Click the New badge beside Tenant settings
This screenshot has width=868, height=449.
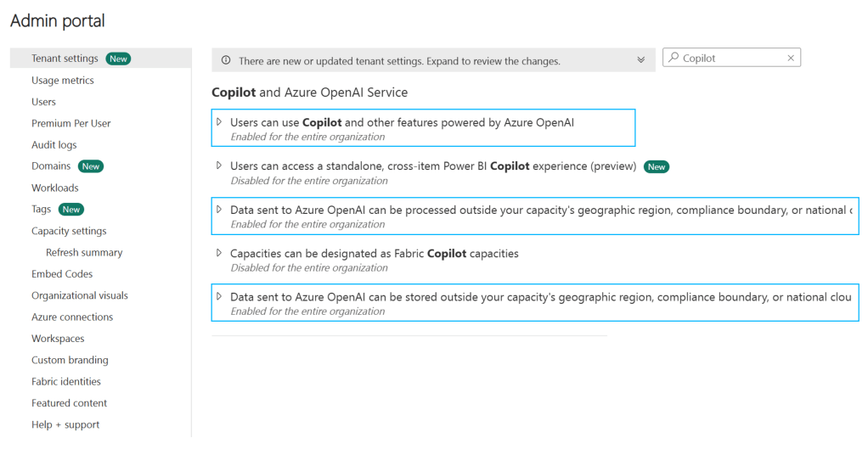(x=118, y=59)
